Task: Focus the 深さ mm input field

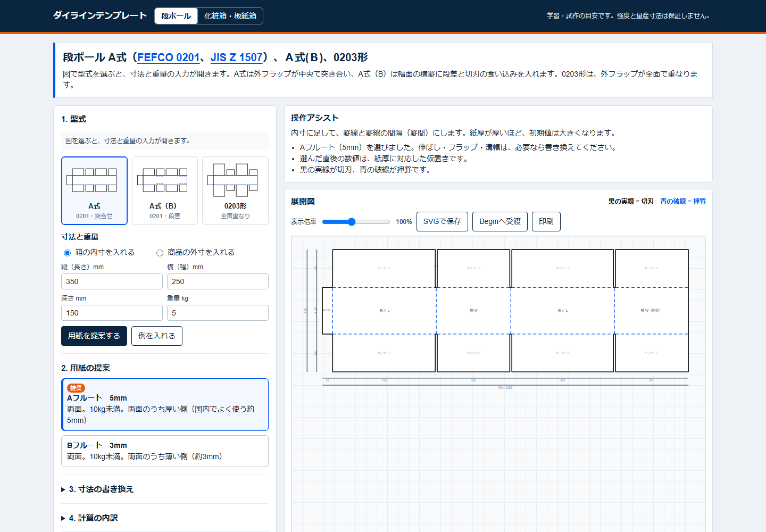Action: click(x=112, y=313)
